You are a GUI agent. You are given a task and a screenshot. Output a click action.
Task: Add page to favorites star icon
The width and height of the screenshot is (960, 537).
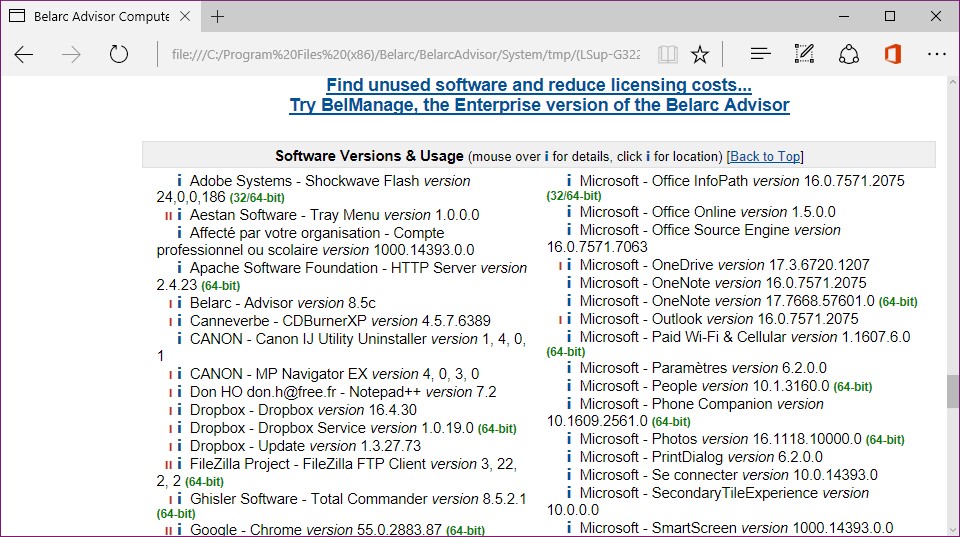tap(700, 54)
